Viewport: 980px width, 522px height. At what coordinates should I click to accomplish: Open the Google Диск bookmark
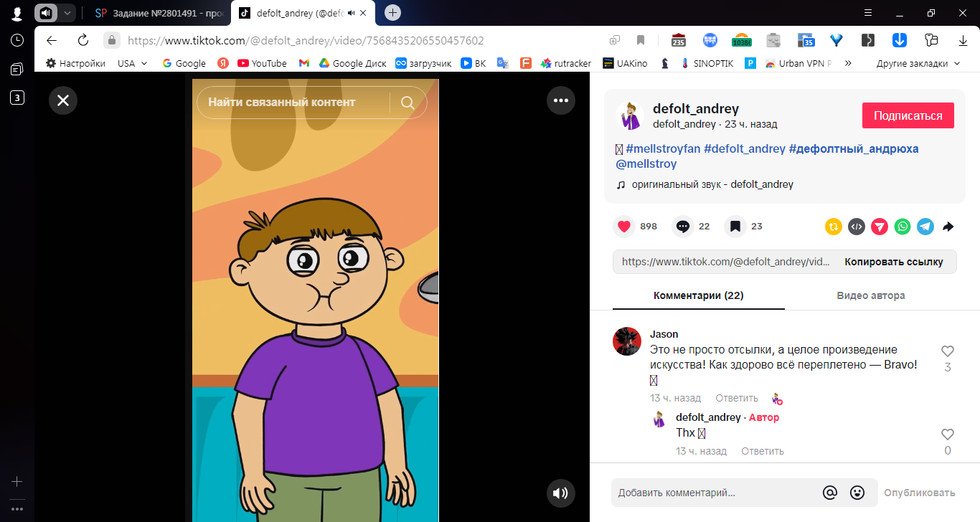[353, 63]
